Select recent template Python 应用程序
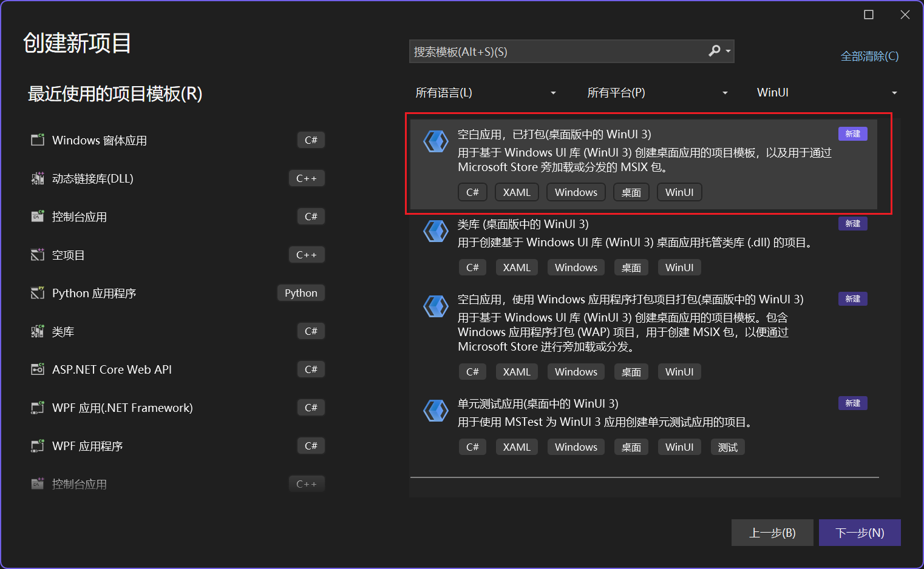This screenshot has height=569, width=924. [x=94, y=293]
